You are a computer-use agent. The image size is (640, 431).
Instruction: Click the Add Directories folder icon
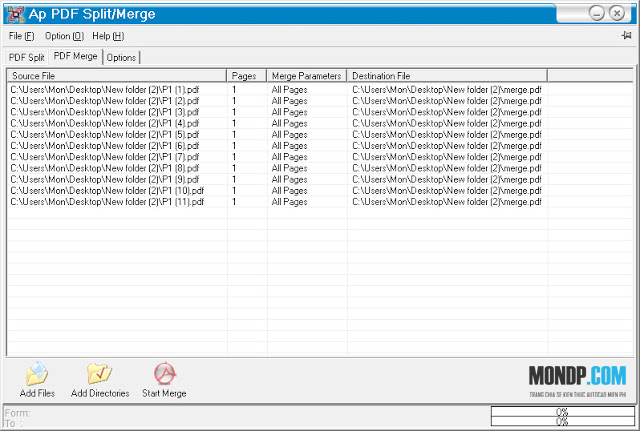100,373
